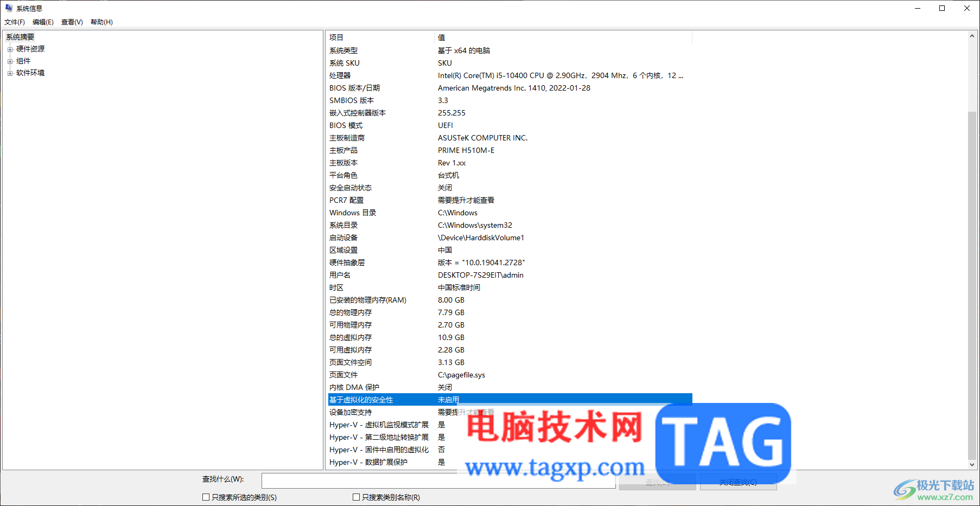Image resolution: width=980 pixels, height=506 pixels.
Task: Select the 软件环境 tree label
Action: [x=30, y=73]
